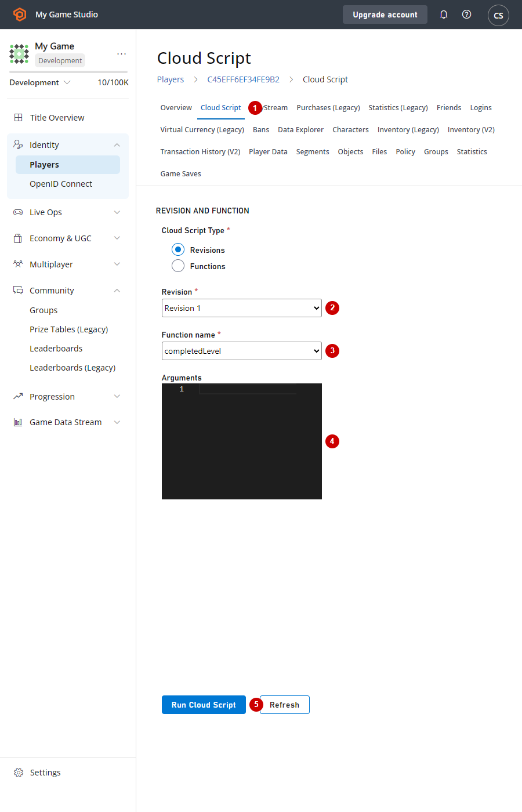This screenshot has height=812, width=522.
Task: Click into the Arguments code editor
Action: 242,441
